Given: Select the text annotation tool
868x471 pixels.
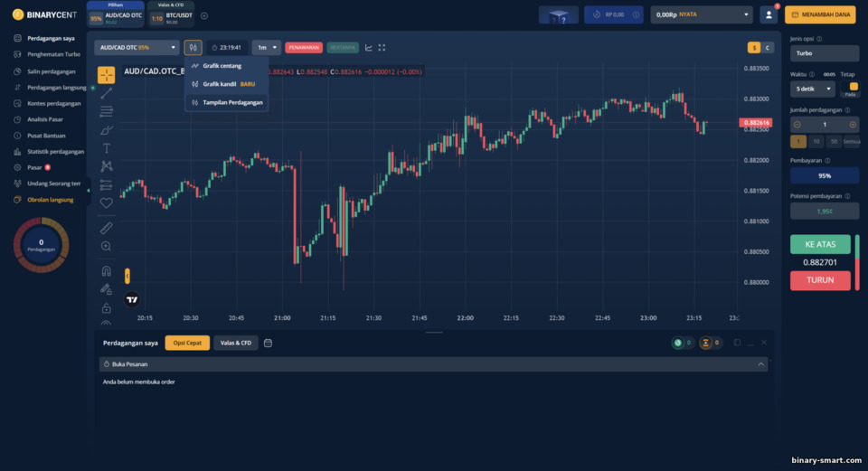Looking at the screenshot, I should [x=107, y=148].
